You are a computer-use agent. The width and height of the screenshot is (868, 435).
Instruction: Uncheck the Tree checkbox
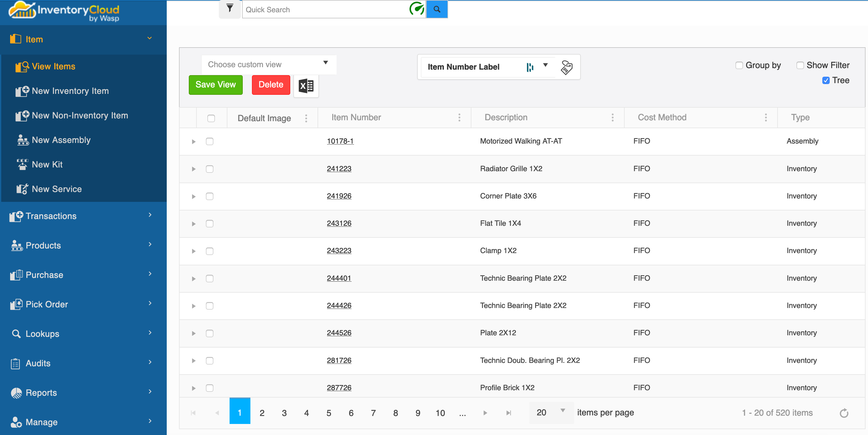[825, 80]
